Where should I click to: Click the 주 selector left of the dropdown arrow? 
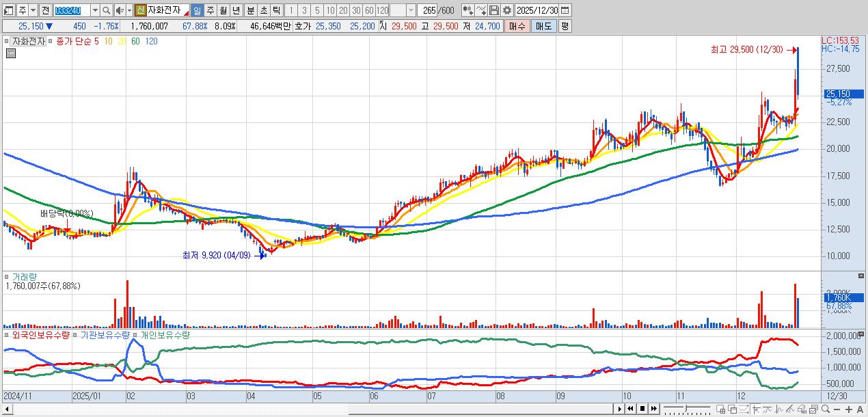click(23, 10)
